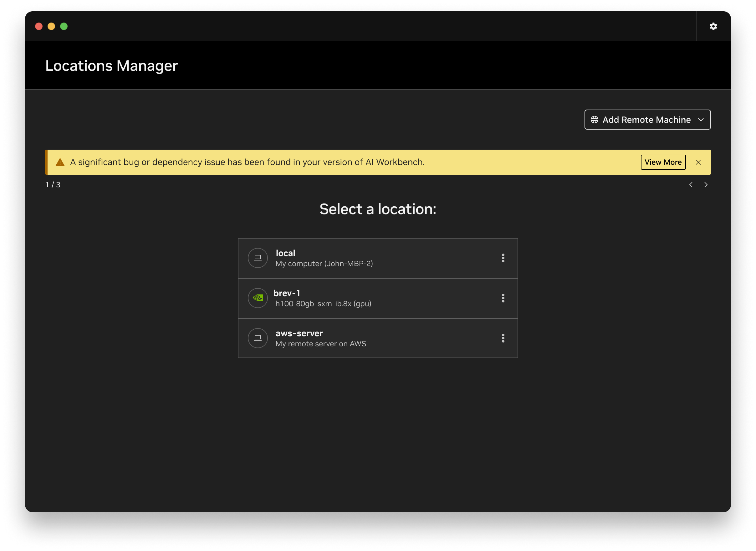Go to the next notification with right chevron

point(706,185)
